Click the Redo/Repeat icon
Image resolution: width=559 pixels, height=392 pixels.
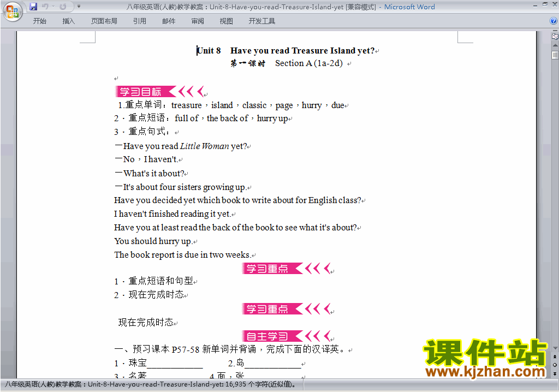[63, 7]
